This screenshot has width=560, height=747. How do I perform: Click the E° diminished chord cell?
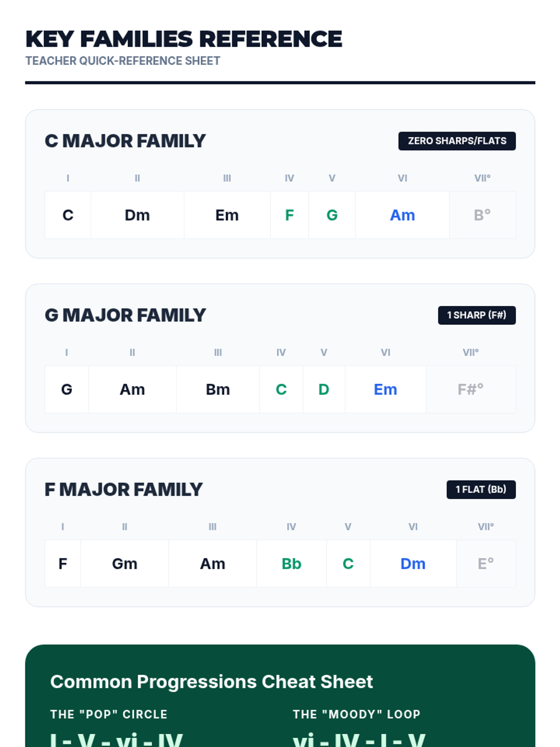pyautogui.click(x=486, y=564)
